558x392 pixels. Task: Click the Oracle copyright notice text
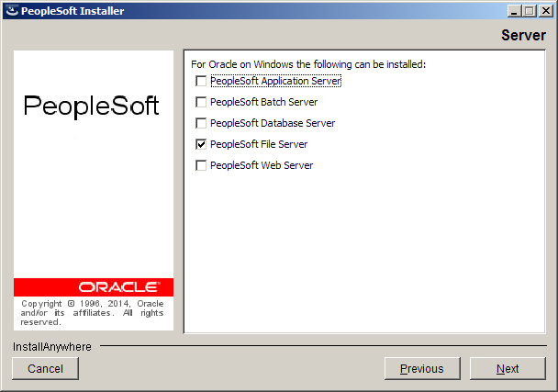pos(92,313)
